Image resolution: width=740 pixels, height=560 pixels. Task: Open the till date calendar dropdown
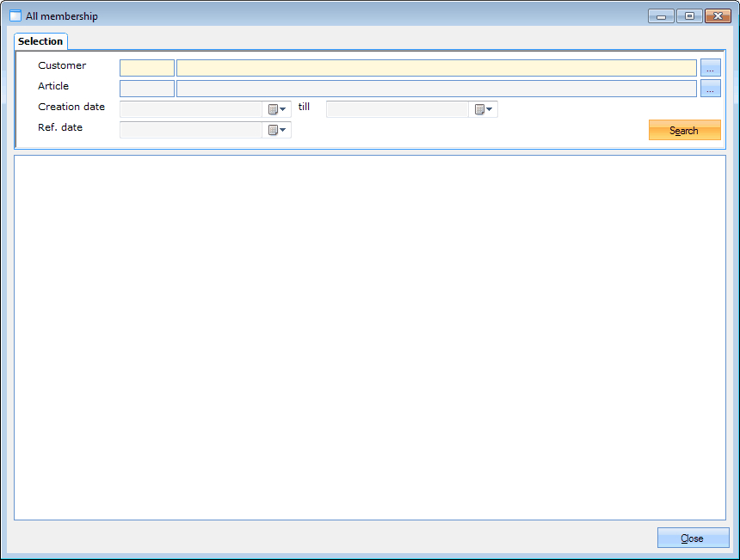483,109
